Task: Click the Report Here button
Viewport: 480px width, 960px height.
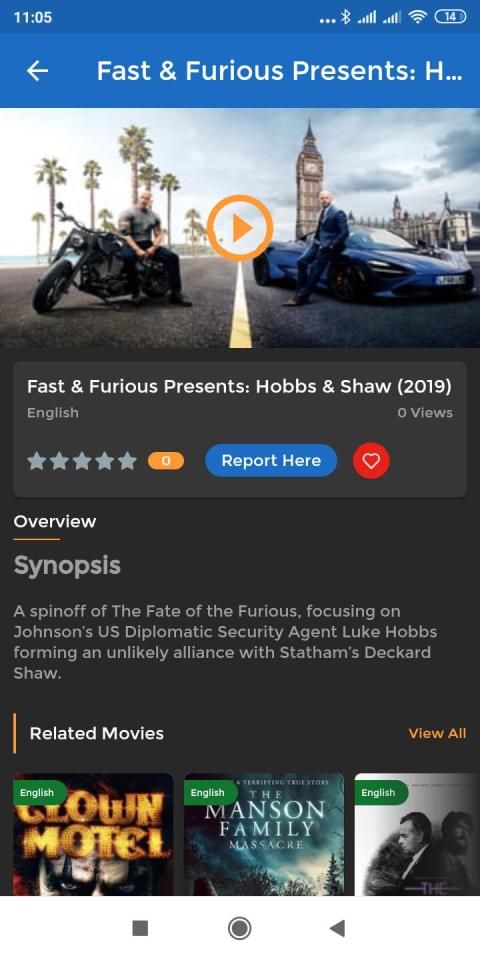Action: [271, 460]
